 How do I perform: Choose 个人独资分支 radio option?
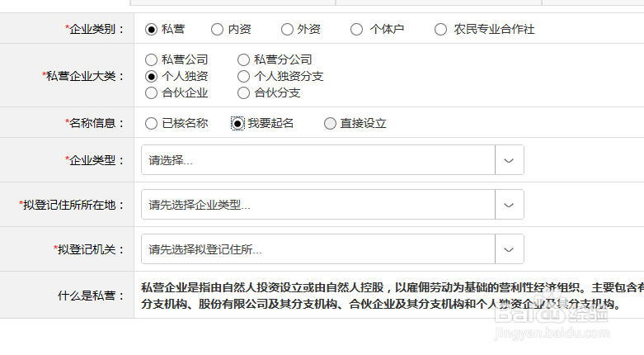(x=243, y=76)
